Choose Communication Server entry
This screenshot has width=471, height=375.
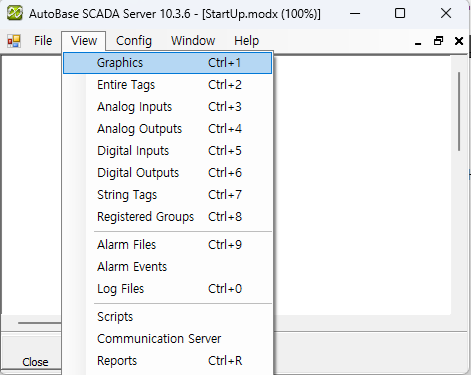pos(168,339)
